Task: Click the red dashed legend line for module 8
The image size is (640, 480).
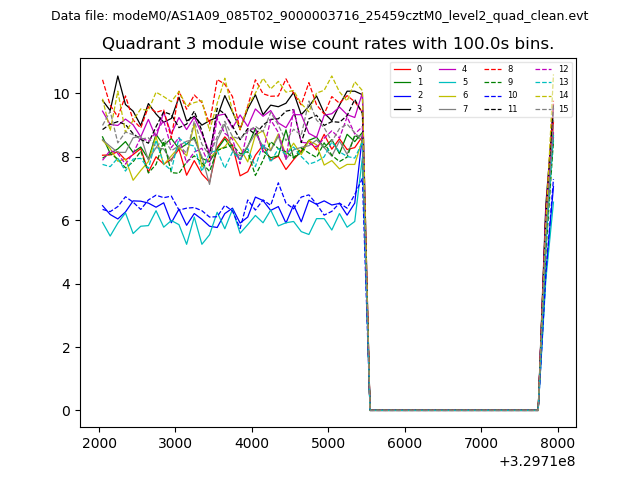Action: point(492,69)
